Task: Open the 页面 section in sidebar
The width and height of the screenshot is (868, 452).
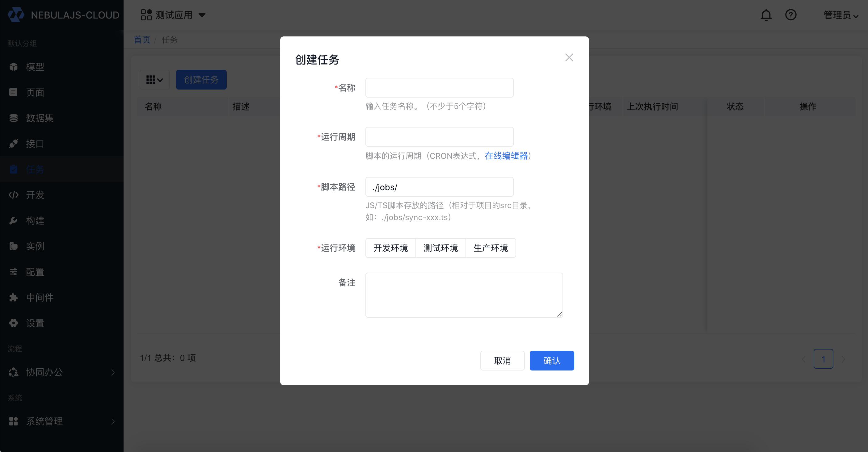Action: [35, 92]
